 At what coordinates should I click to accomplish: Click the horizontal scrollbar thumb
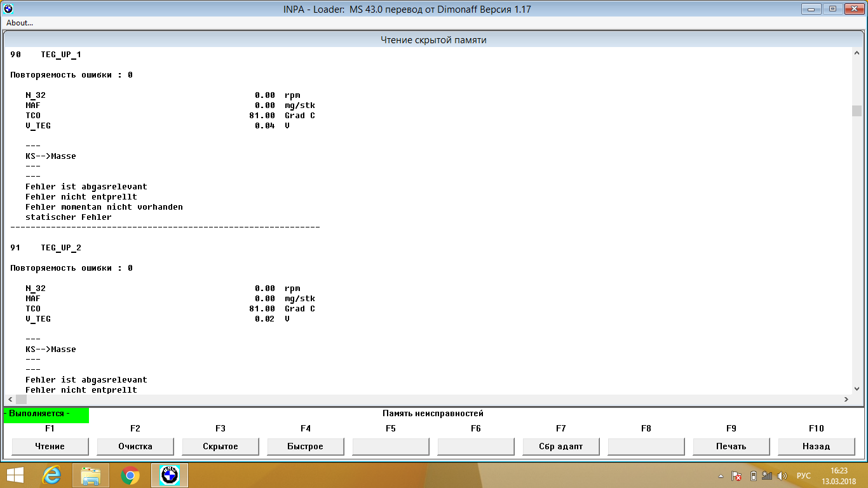21,399
